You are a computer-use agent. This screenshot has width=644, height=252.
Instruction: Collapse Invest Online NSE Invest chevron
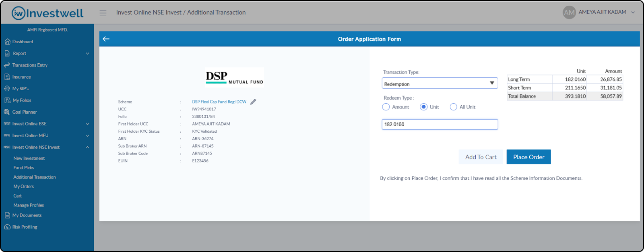coord(87,147)
